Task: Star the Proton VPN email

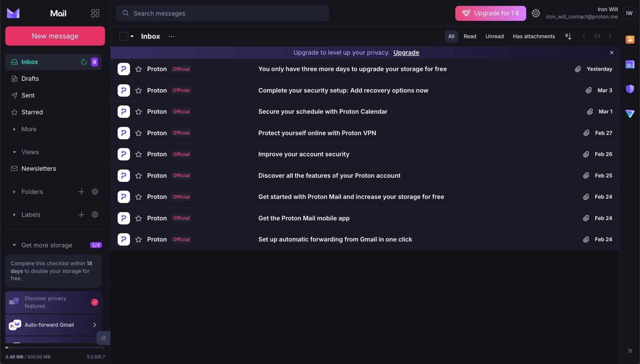Action: tap(138, 133)
